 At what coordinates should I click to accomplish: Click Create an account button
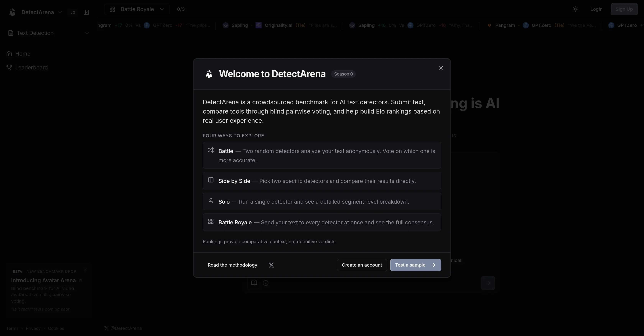coord(362,265)
